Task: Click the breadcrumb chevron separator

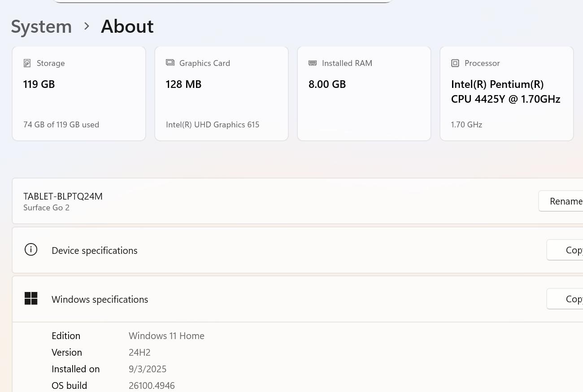Action: tap(87, 26)
